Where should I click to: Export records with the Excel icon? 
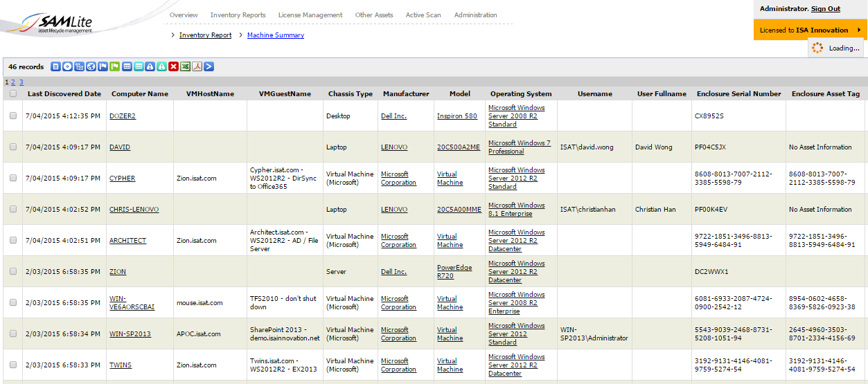click(x=185, y=66)
